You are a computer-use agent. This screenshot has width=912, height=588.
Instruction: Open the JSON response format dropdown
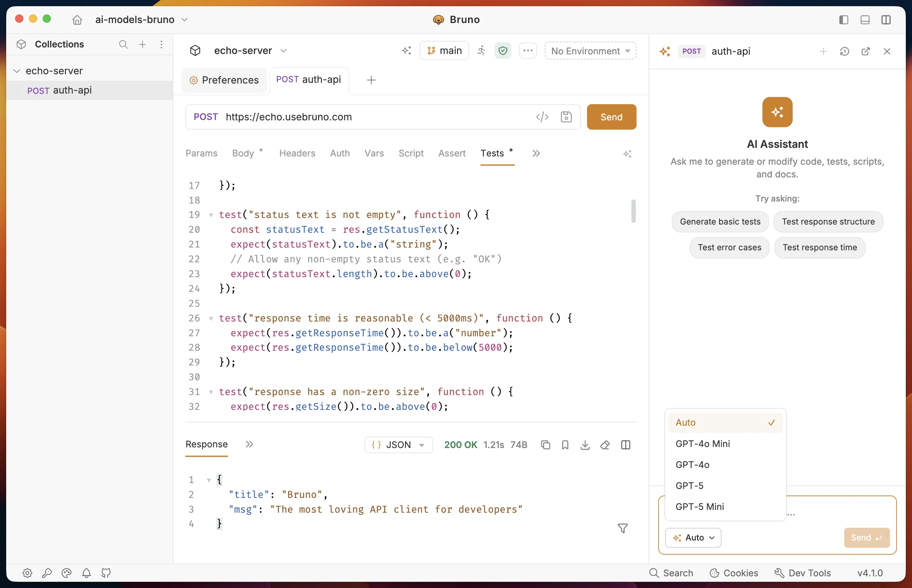click(398, 445)
